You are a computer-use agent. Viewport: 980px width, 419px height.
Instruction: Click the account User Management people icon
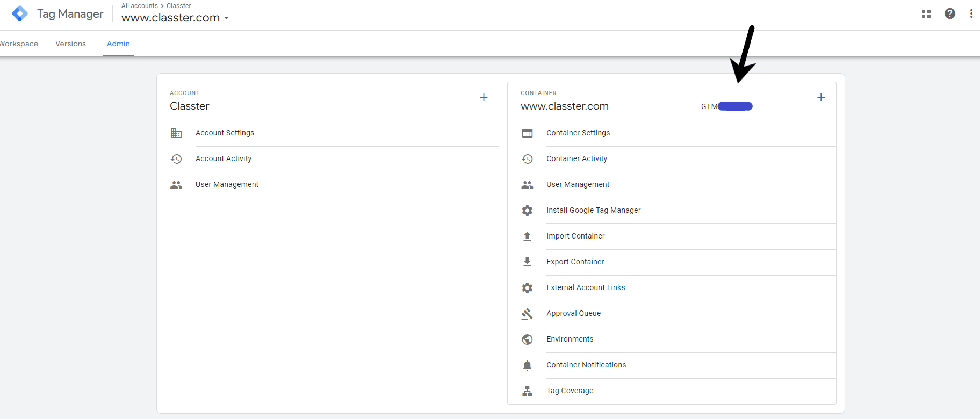(x=176, y=185)
